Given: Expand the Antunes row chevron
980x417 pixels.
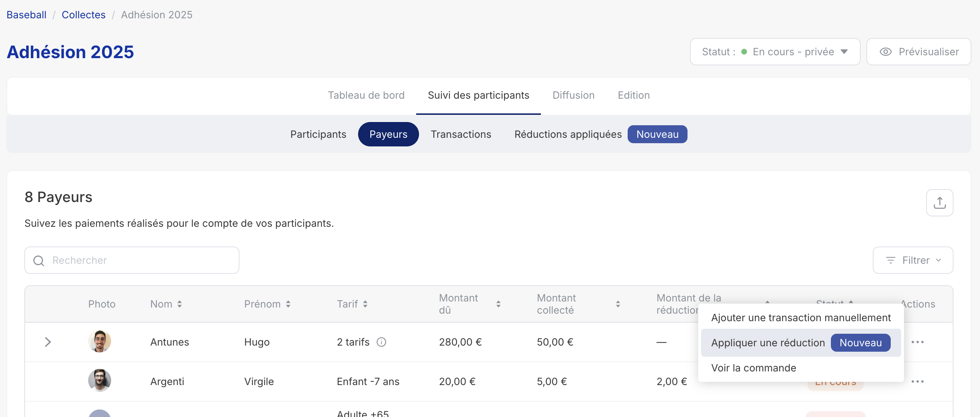Looking at the screenshot, I should tap(48, 342).
